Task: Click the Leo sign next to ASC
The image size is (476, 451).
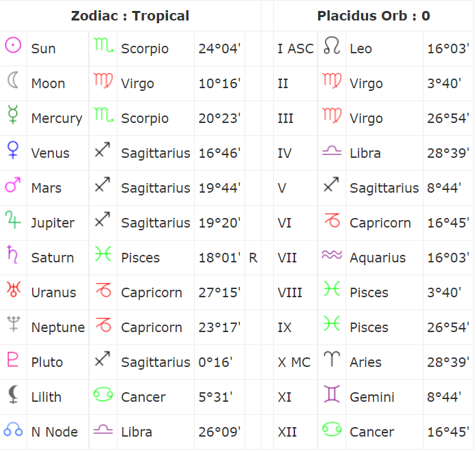Action: pyautogui.click(x=332, y=45)
